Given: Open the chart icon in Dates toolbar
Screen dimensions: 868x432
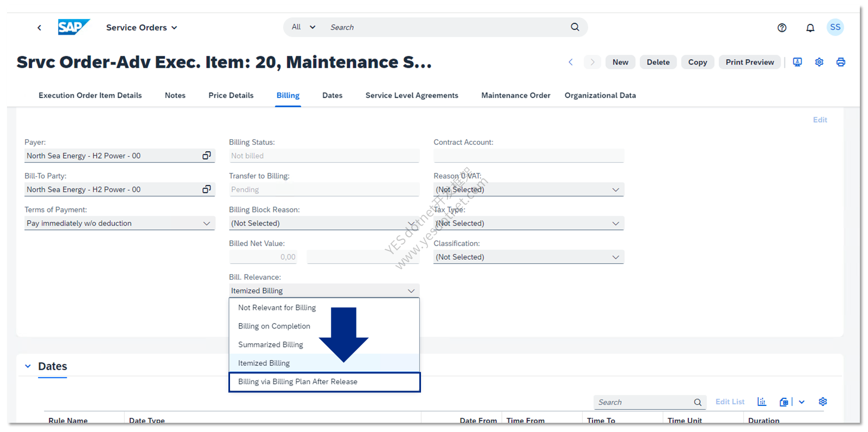Looking at the screenshot, I should (x=762, y=402).
